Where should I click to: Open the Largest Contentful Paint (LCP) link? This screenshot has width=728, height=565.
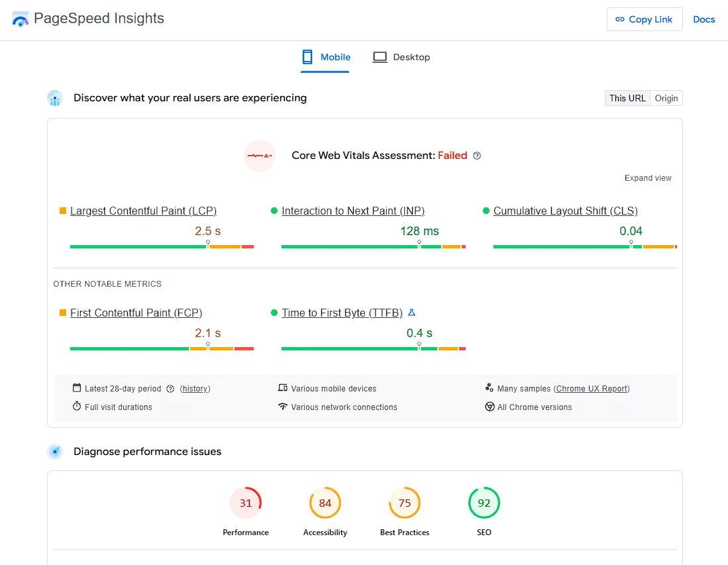(143, 211)
